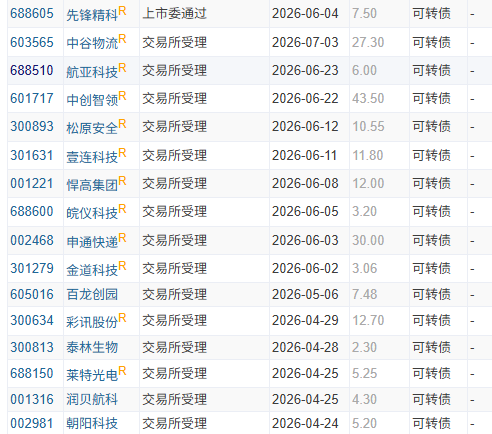Viewport: 492px width, 434px height.
Task: Click the R icon beside 金道科技
Action: pyautogui.click(x=122, y=266)
